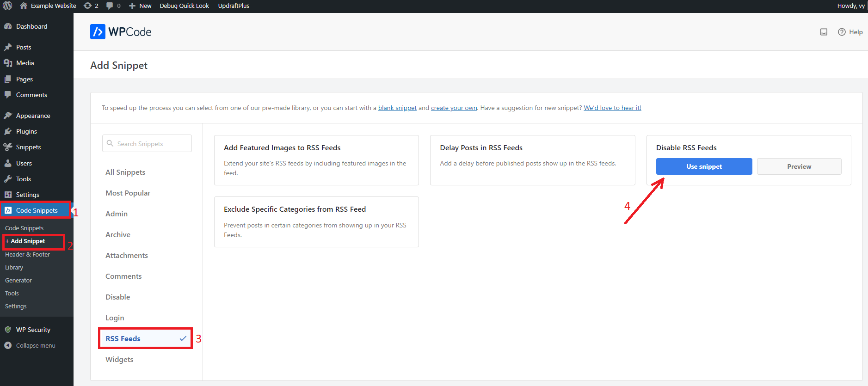Open the WPCode inbox notifications icon

tap(824, 32)
